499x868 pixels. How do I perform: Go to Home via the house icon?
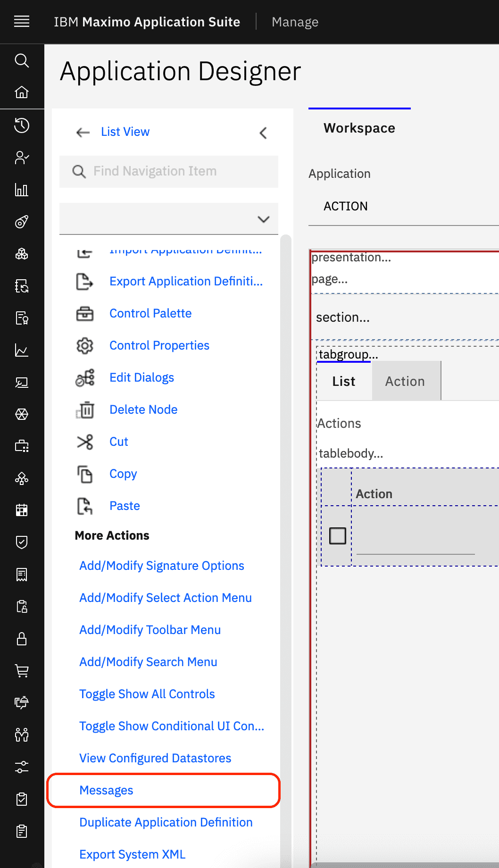22,92
